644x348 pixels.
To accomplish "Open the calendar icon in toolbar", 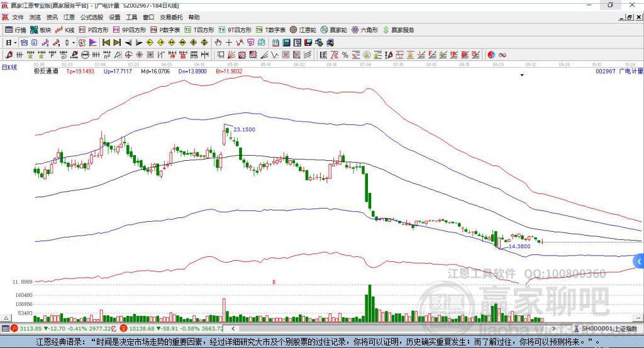I will pos(275,43).
